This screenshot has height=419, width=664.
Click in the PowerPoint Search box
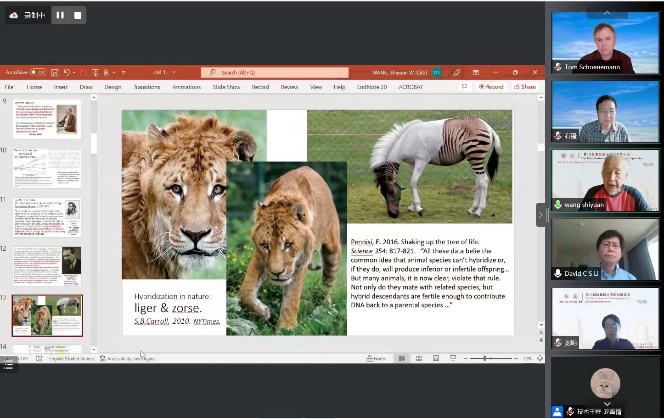pos(275,73)
